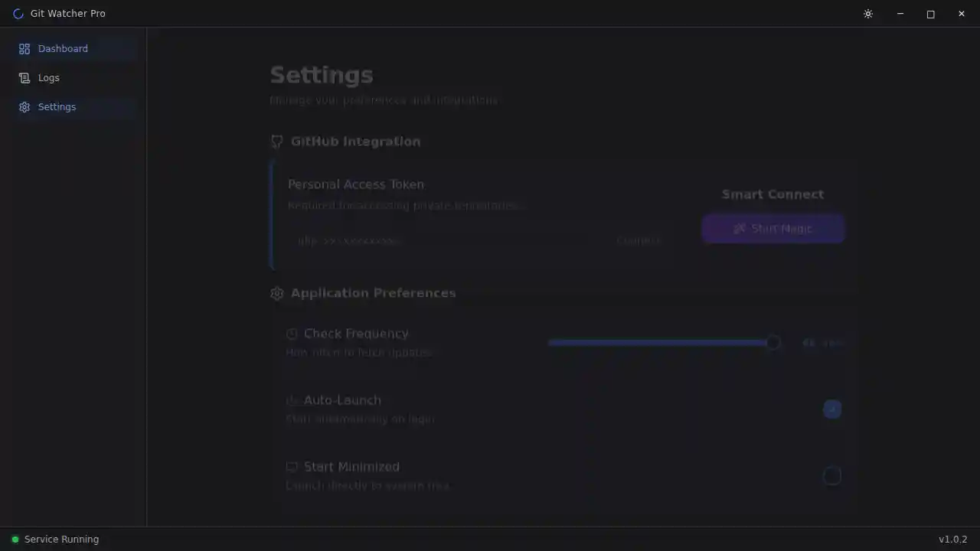The height and width of the screenshot is (551, 980).
Task: Click the v1.0.2 version label
Action: (x=952, y=540)
